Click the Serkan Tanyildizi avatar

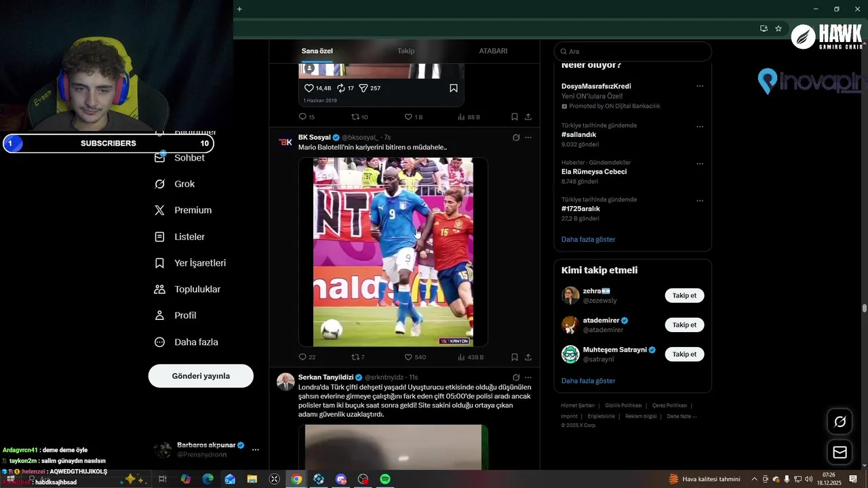click(x=285, y=382)
